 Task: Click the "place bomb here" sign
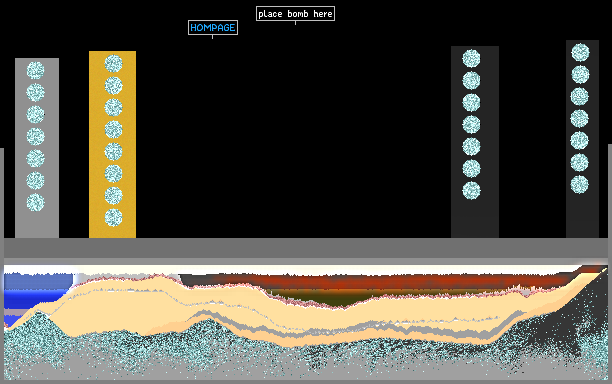295,14
